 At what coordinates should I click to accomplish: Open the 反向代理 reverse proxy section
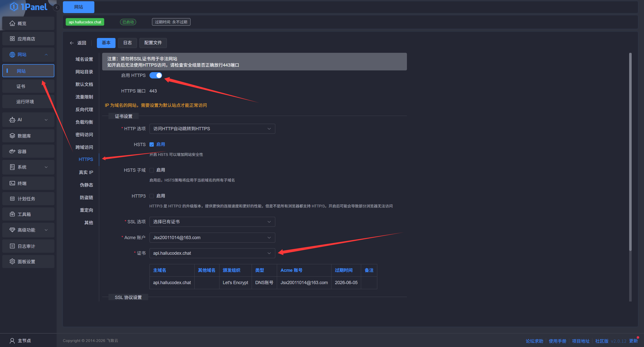(84, 110)
